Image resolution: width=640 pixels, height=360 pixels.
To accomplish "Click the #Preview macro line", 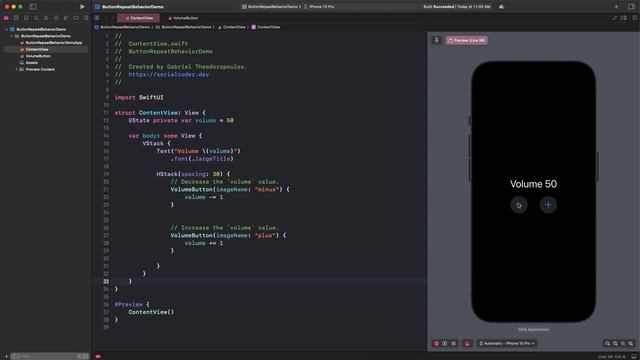I will 132,304.
